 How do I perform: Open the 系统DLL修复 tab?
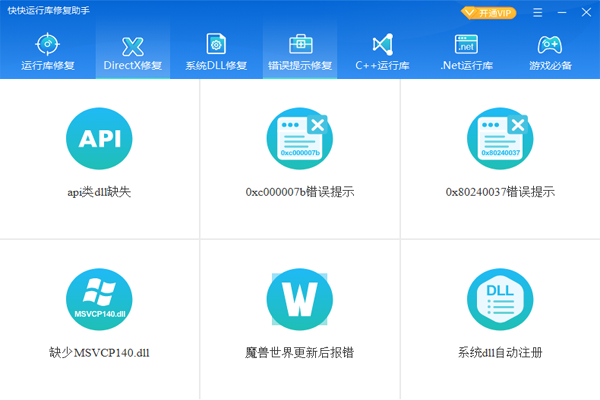[x=216, y=52]
